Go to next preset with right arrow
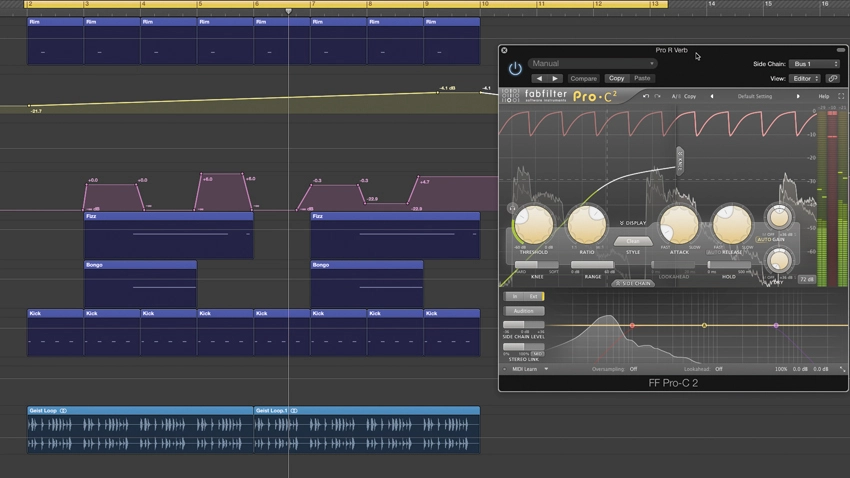 [x=555, y=79]
